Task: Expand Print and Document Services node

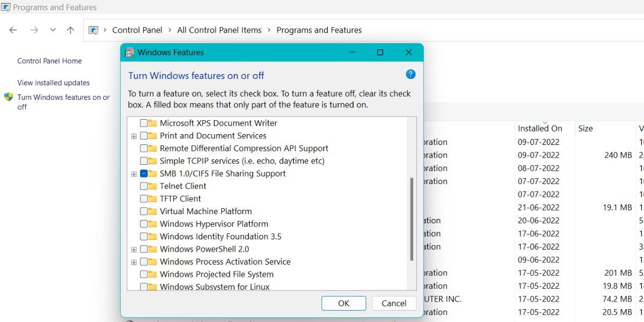Action: [x=134, y=136]
